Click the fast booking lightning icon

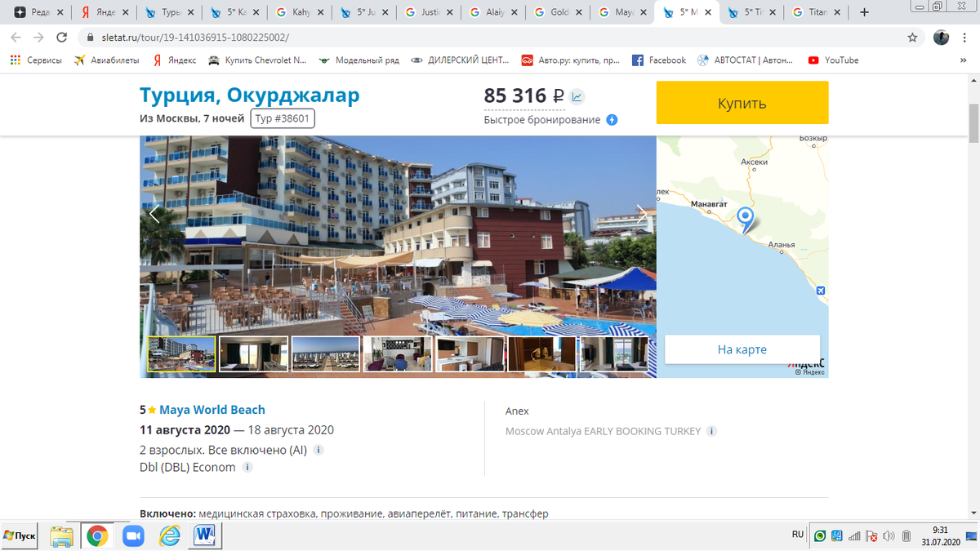(x=611, y=119)
